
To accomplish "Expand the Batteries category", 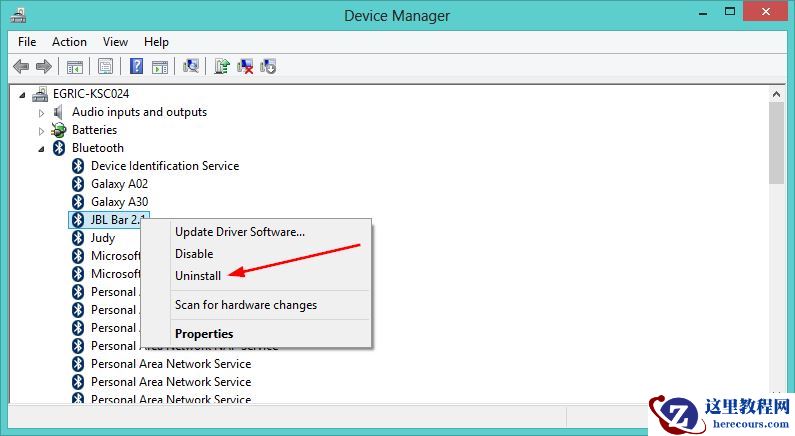I will [42, 131].
